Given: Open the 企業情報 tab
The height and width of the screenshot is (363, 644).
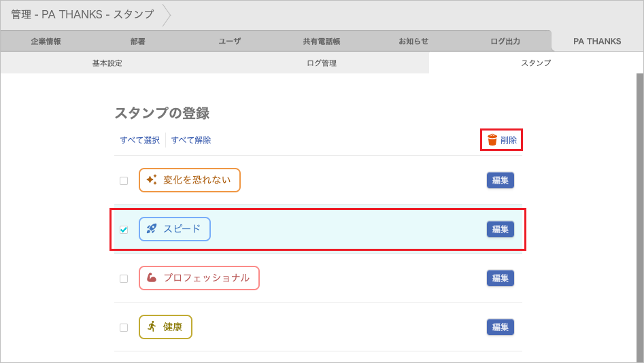Looking at the screenshot, I should click(46, 41).
